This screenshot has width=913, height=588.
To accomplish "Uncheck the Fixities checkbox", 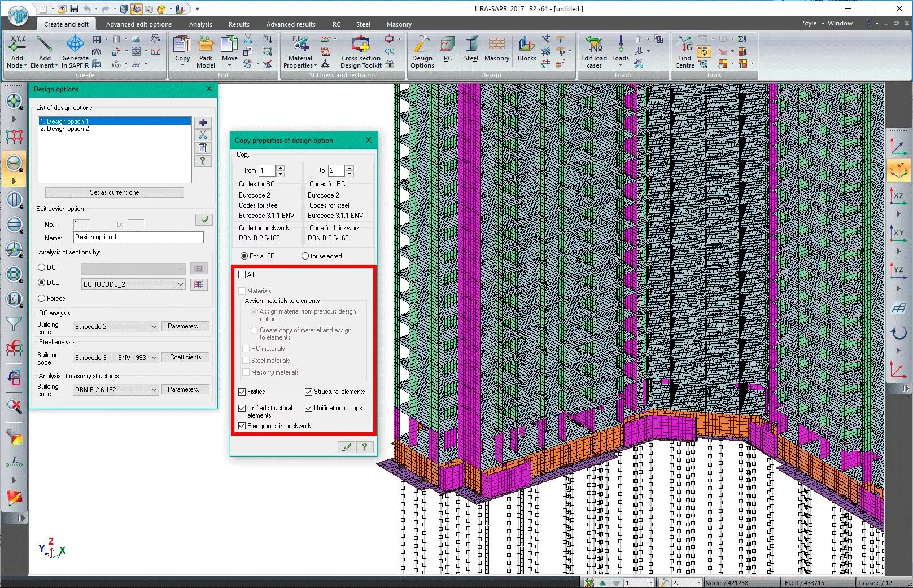I will 242,392.
